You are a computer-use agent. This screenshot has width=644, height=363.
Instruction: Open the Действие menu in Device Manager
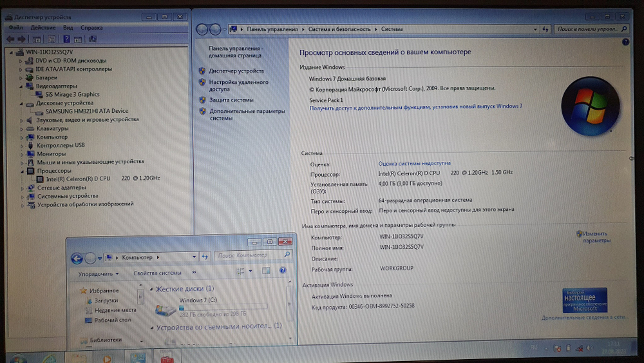[x=43, y=28]
